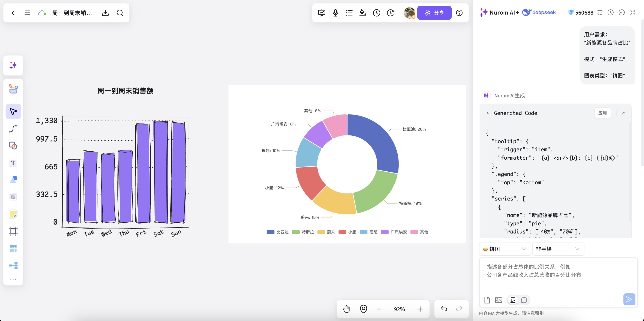The image size is (644, 321).
Task: Open the 饼图 chart type dropdown
Action: (505, 249)
